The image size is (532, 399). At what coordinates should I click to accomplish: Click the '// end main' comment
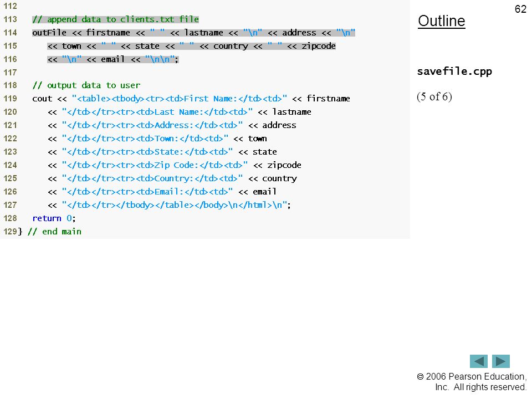coord(54,232)
